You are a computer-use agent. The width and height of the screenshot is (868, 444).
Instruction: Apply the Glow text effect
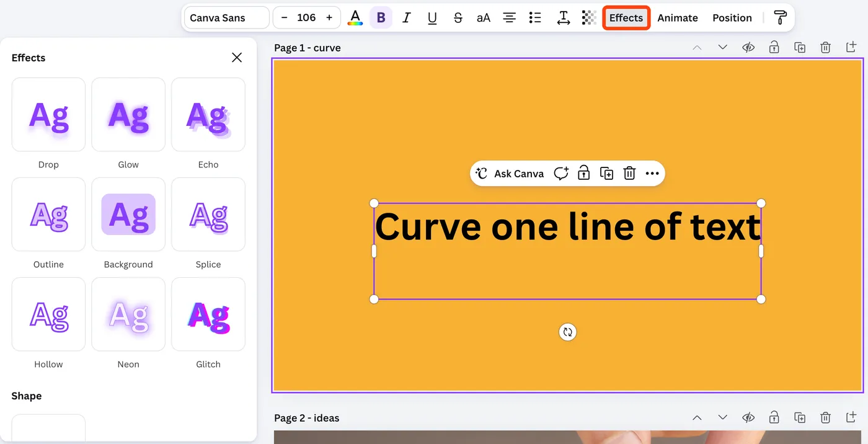[128, 115]
